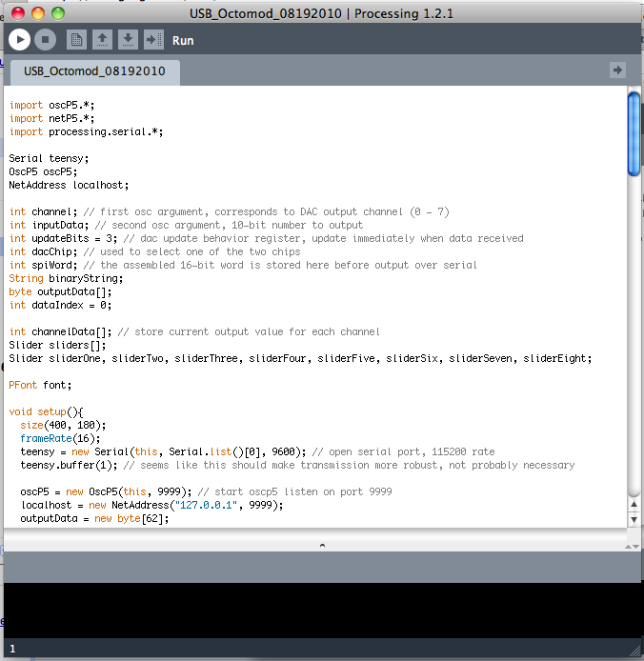
Task: Click the 'int inputData;' declaration
Action: (49, 225)
